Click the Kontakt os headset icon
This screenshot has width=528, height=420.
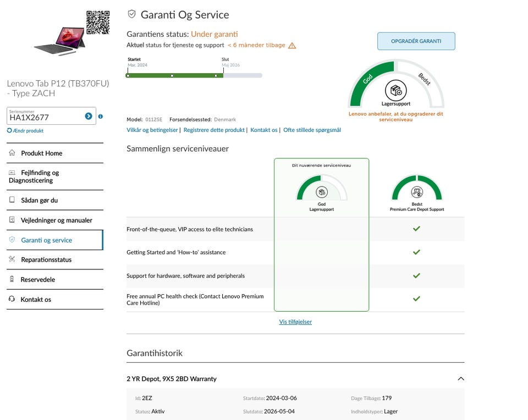point(12,299)
